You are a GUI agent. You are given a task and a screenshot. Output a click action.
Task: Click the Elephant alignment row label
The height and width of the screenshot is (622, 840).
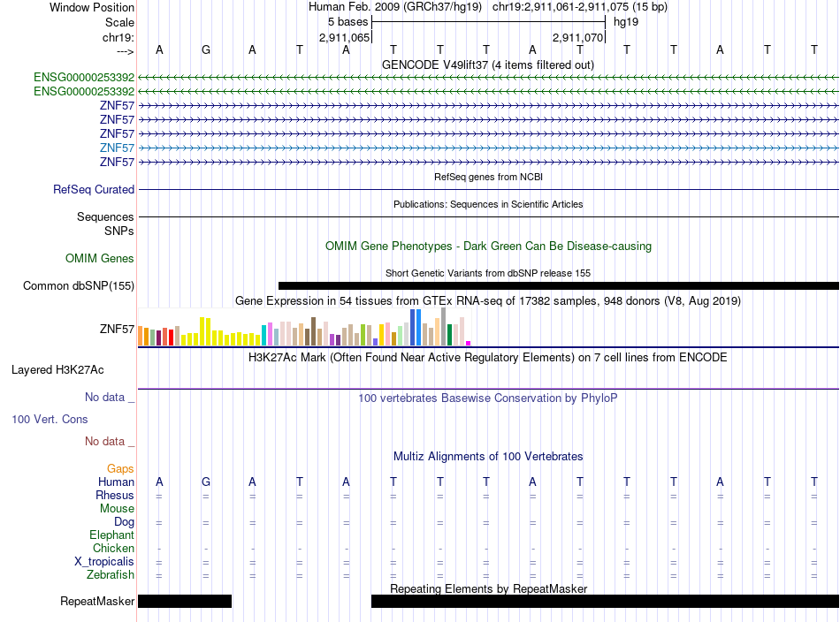point(111,535)
